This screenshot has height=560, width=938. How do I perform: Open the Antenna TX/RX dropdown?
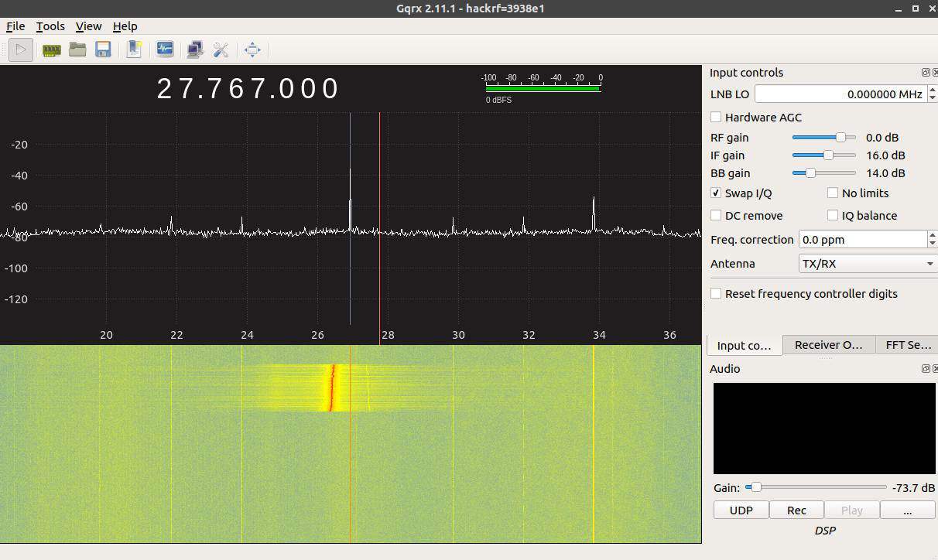coord(868,264)
